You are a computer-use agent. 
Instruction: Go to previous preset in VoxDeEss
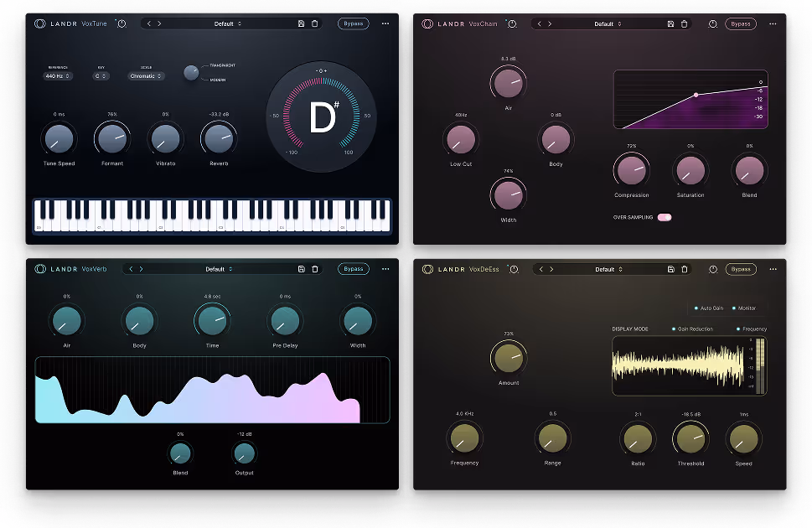(540, 269)
